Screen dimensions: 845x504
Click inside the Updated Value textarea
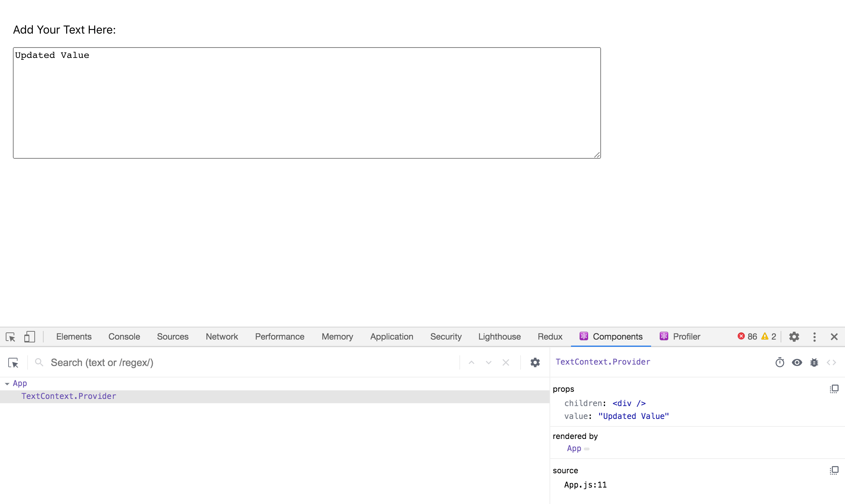[x=307, y=103]
